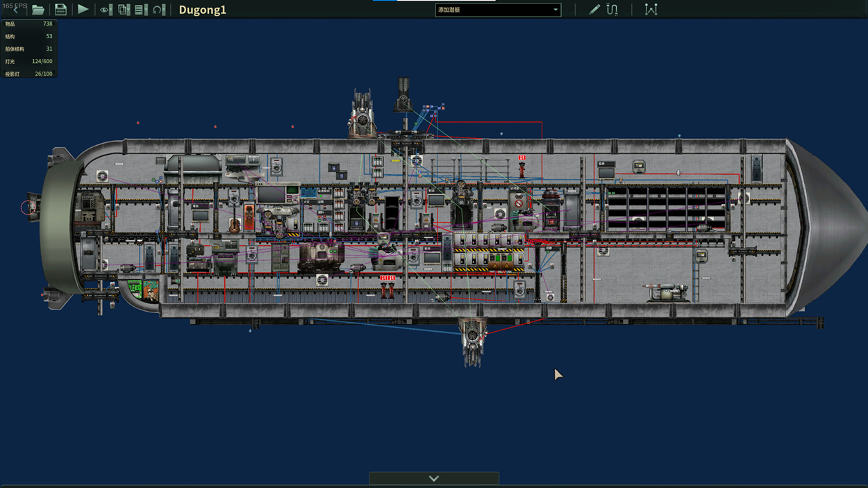
Task: Open a submarine file with the folder icon
Action: [x=38, y=10]
